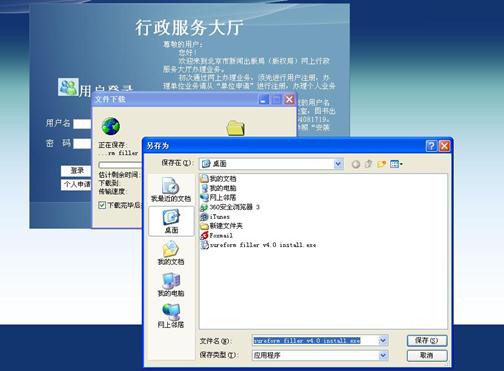Select sureform filler v4.0 install.exe file
Viewport: 504px width, 371px height.
[258, 245]
